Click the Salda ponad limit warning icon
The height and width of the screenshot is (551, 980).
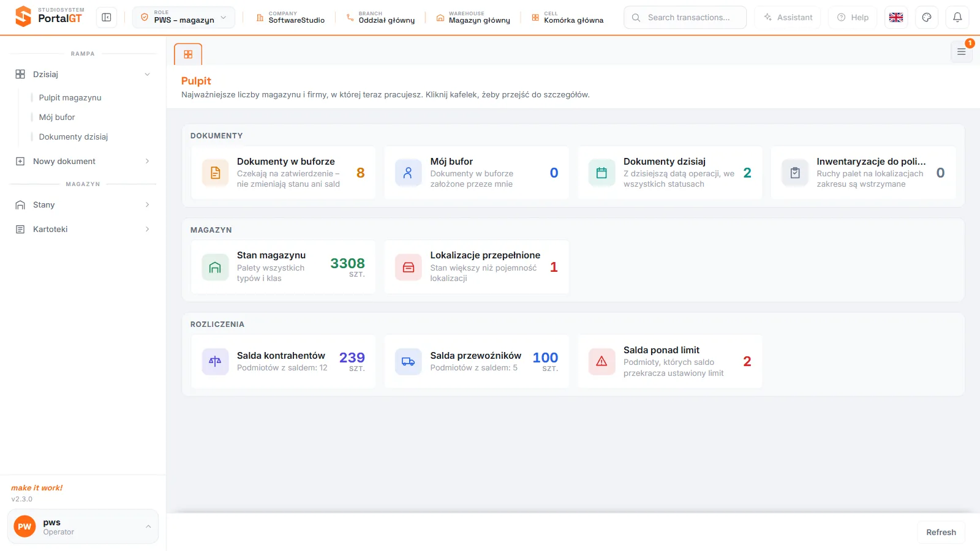(x=601, y=361)
